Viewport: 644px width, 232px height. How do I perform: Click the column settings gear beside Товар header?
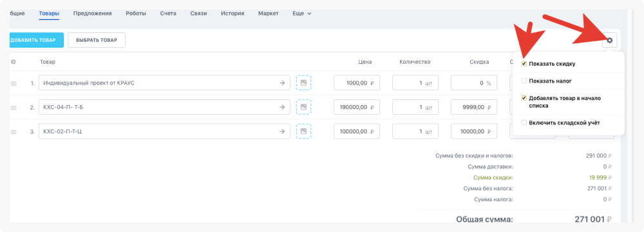pyautogui.click(x=13, y=62)
